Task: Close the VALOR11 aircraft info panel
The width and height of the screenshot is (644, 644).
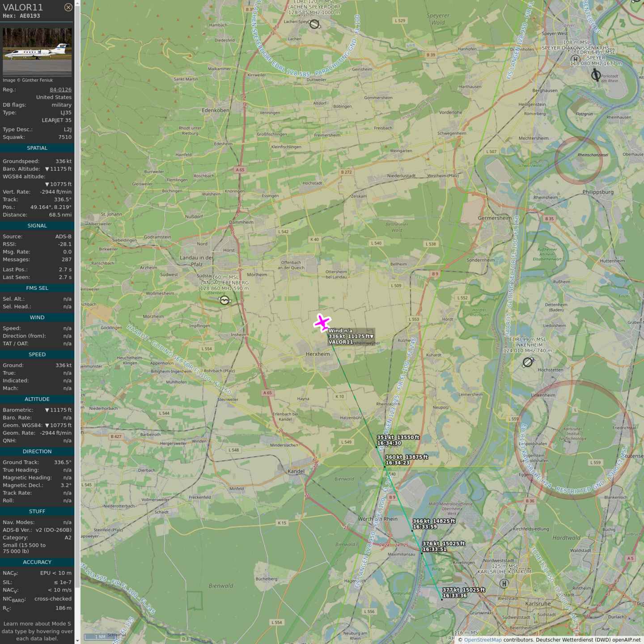Action: pyautogui.click(x=68, y=7)
